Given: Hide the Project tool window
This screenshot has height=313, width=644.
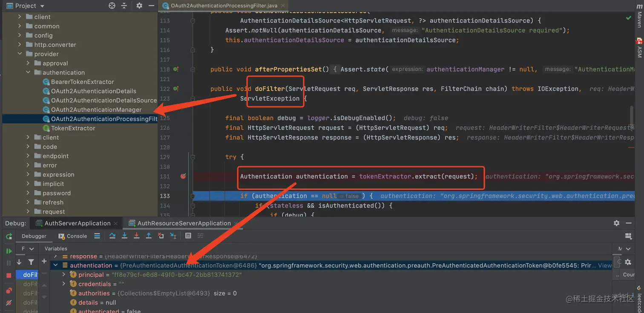Looking at the screenshot, I should click(x=151, y=6).
